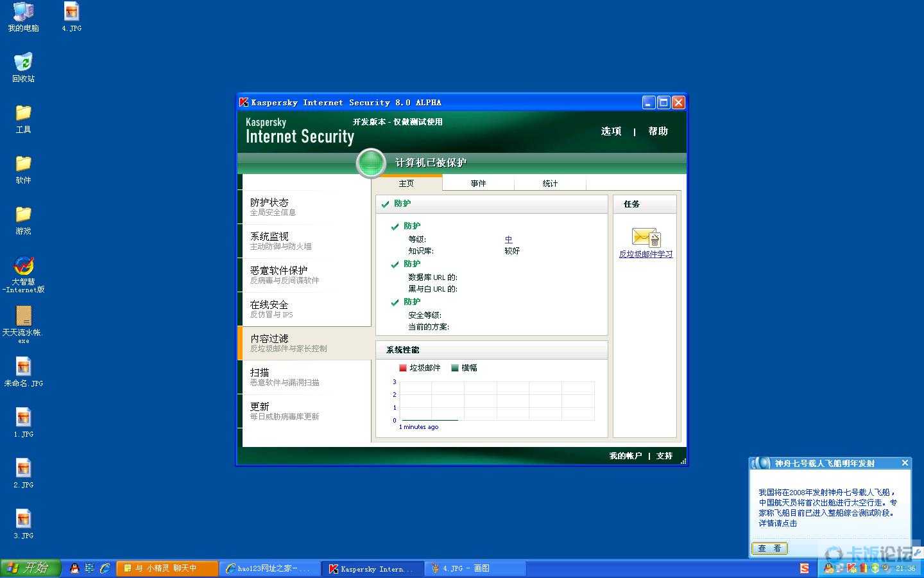
Task: Click red-yellow book icon in system tray
Action: pos(863,568)
